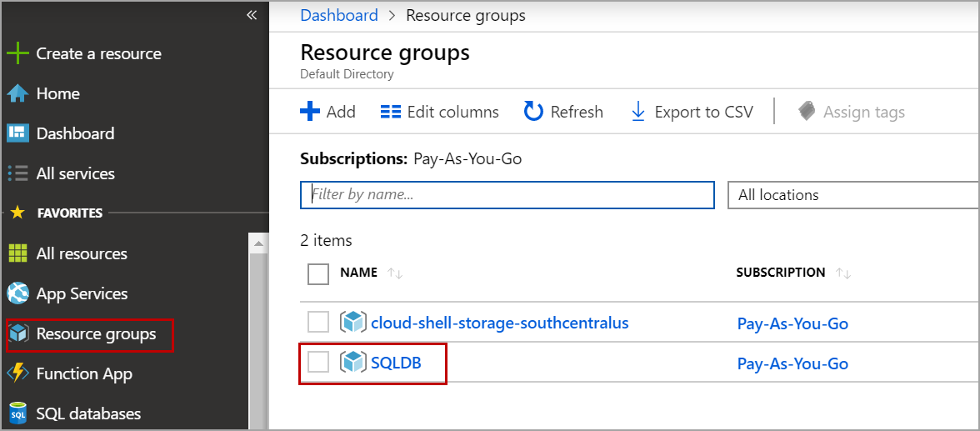Click the Filter by name input field
Image resolution: width=980 pixels, height=431 pixels.
coord(507,195)
